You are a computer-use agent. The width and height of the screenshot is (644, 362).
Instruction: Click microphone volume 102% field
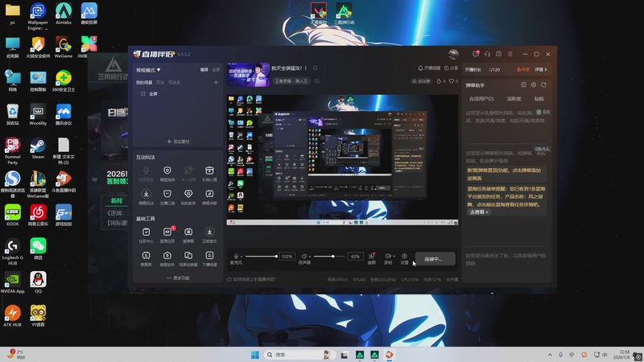287,257
